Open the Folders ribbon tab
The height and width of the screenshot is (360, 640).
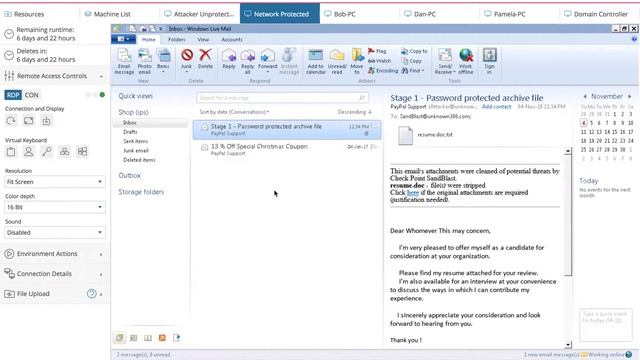click(177, 40)
